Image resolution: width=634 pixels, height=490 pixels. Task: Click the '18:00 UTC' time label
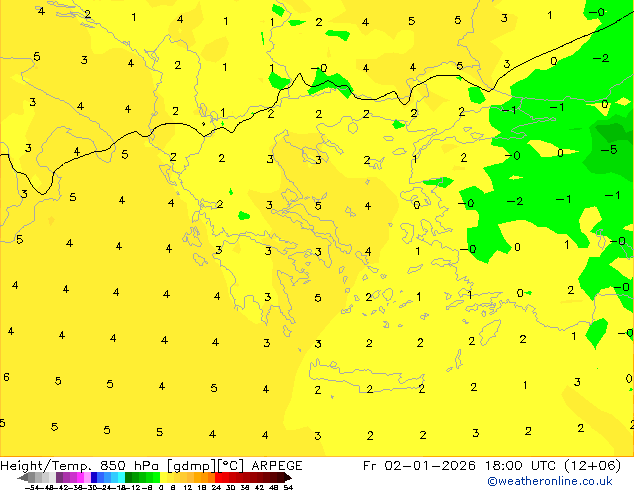point(521,466)
